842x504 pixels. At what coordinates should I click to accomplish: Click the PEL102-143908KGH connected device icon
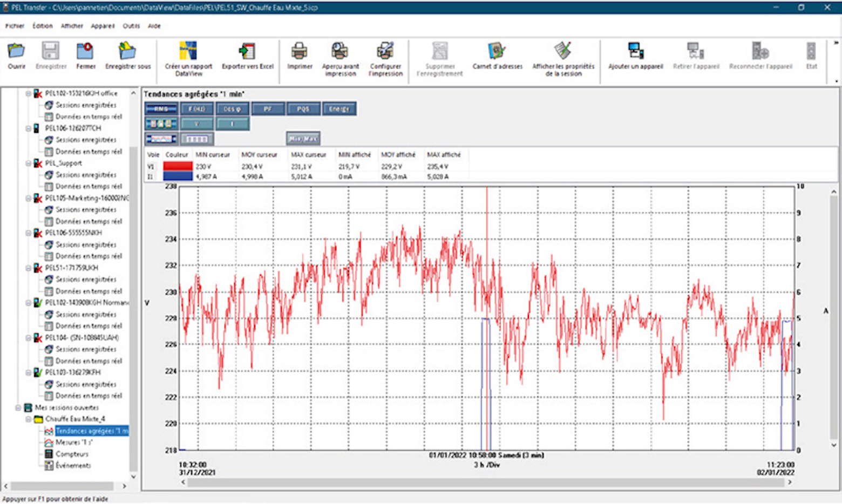point(38,303)
